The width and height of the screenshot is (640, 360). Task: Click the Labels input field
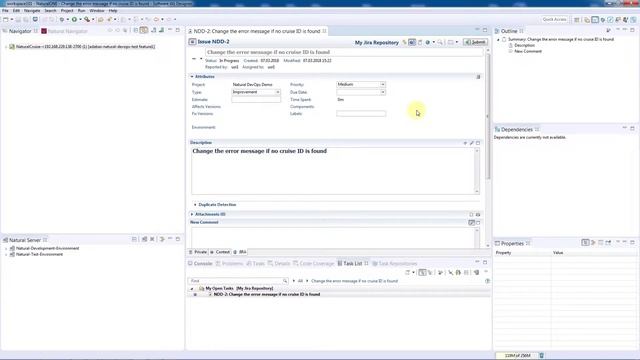361,114
